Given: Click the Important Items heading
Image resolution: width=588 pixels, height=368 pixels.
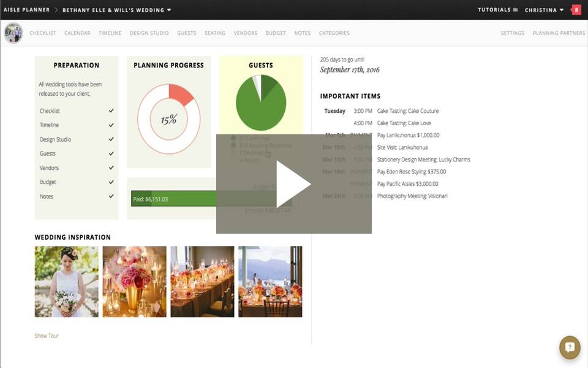Looking at the screenshot, I should point(350,96).
